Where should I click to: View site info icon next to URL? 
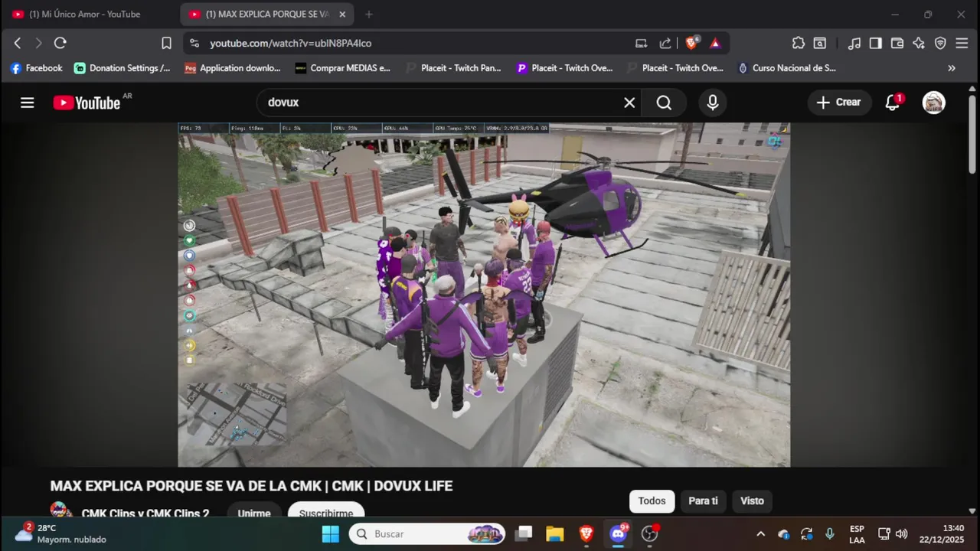click(194, 43)
